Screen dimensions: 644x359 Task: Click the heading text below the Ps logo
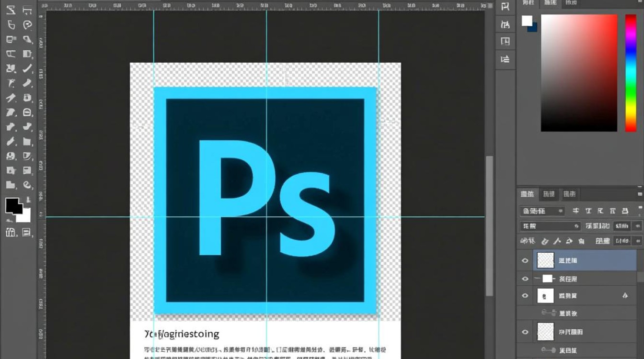(182, 334)
